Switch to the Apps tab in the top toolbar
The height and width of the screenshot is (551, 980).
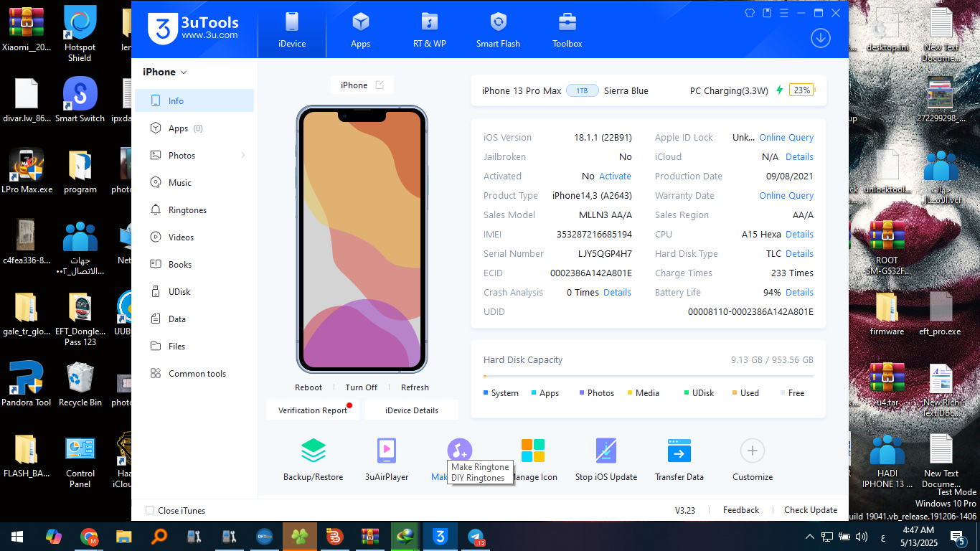coord(361,29)
